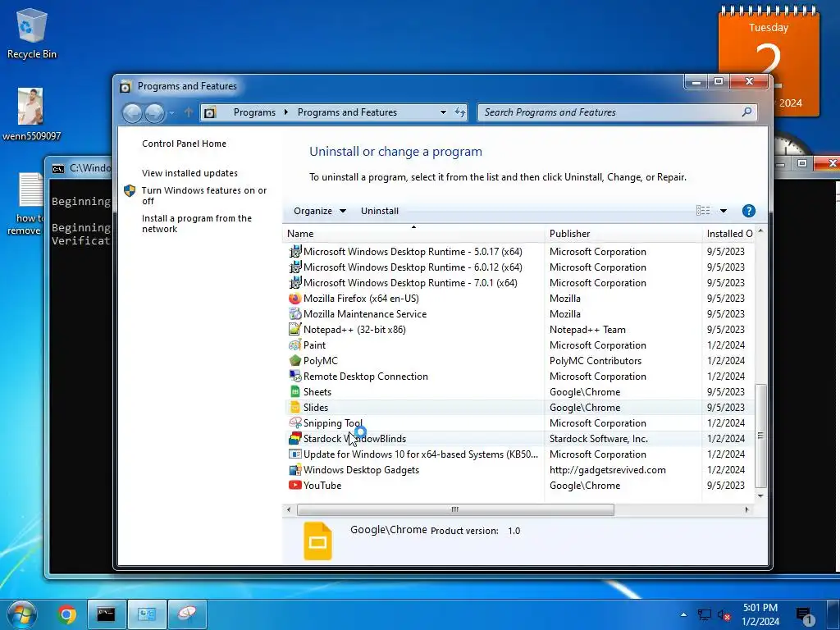Click the Desktop Runtime 7.0.1 icon
This screenshot has height=630, width=840.
[x=294, y=282]
